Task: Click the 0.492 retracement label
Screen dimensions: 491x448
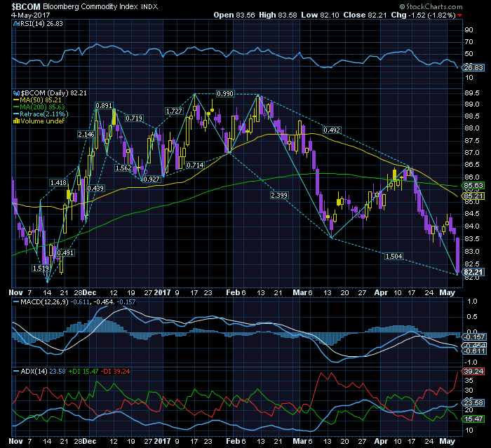Action: (x=332, y=130)
